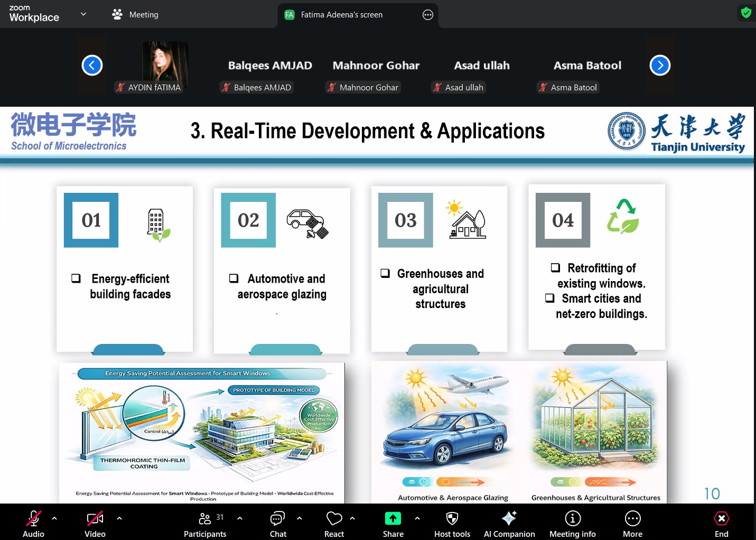Select Mahnoor Gohar participant tile
The image size is (756, 540).
[x=376, y=66]
